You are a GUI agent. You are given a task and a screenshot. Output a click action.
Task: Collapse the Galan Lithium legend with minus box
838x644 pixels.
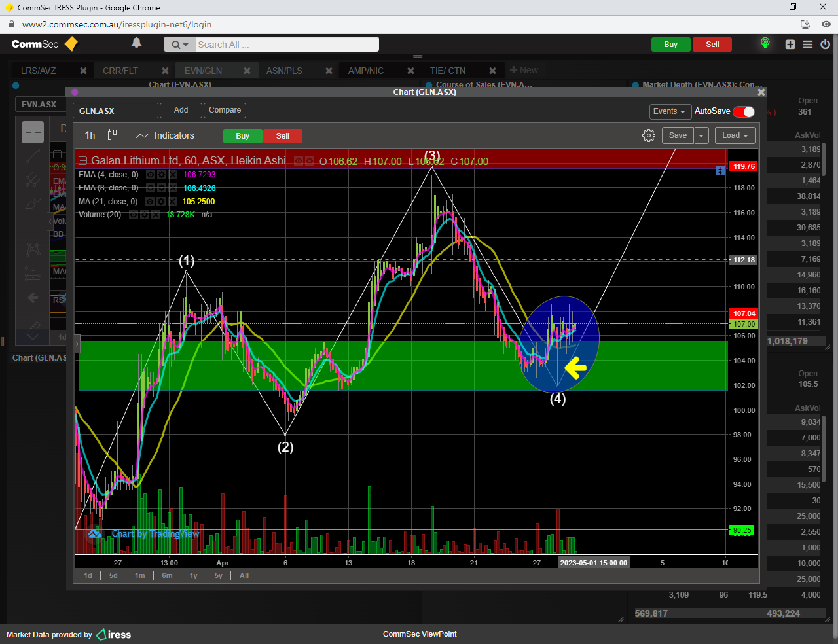click(x=83, y=161)
